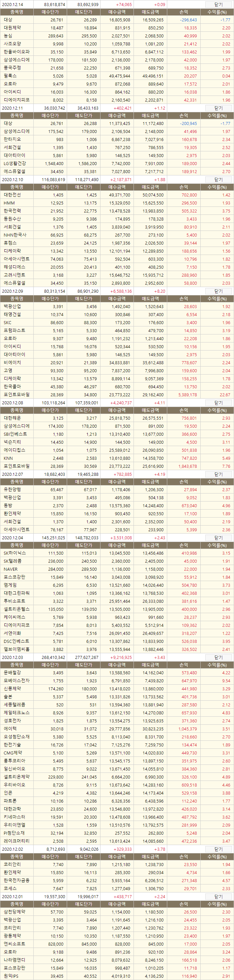The height and width of the screenshot is (980, 234).
Task: Select the 한국전자금융 entry
Action: [x=17, y=880]
